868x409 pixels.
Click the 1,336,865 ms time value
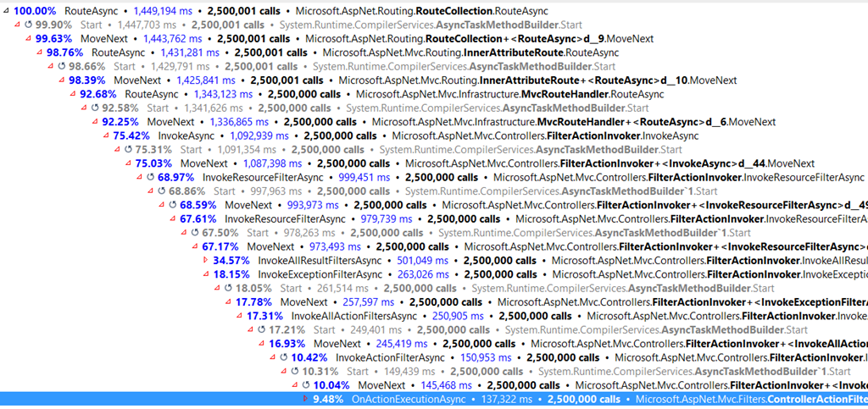[x=239, y=122]
